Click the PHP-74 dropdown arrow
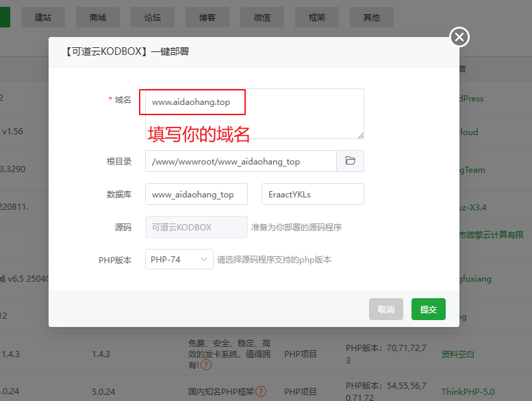Image resolution: width=532 pixels, height=401 pixels. pyautogui.click(x=204, y=260)
